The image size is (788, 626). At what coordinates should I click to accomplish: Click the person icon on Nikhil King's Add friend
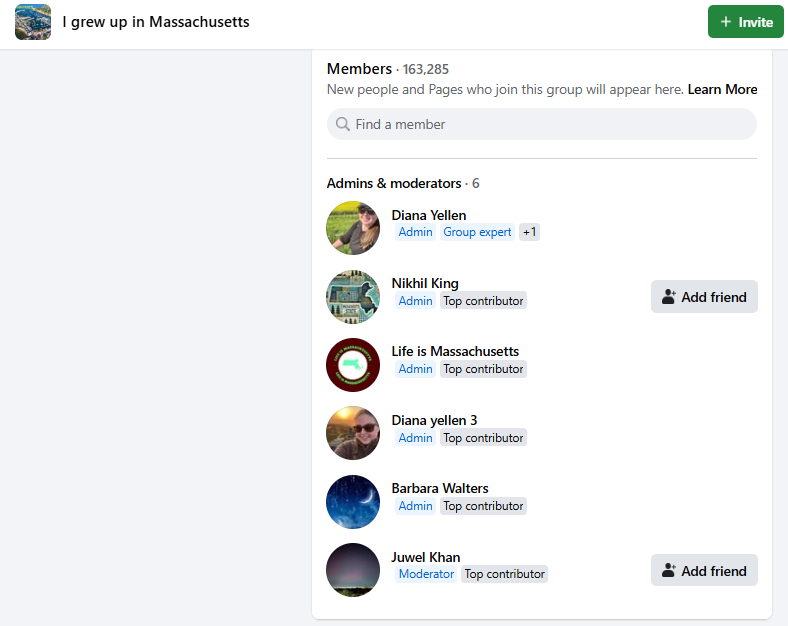click(x=668, y=297)
